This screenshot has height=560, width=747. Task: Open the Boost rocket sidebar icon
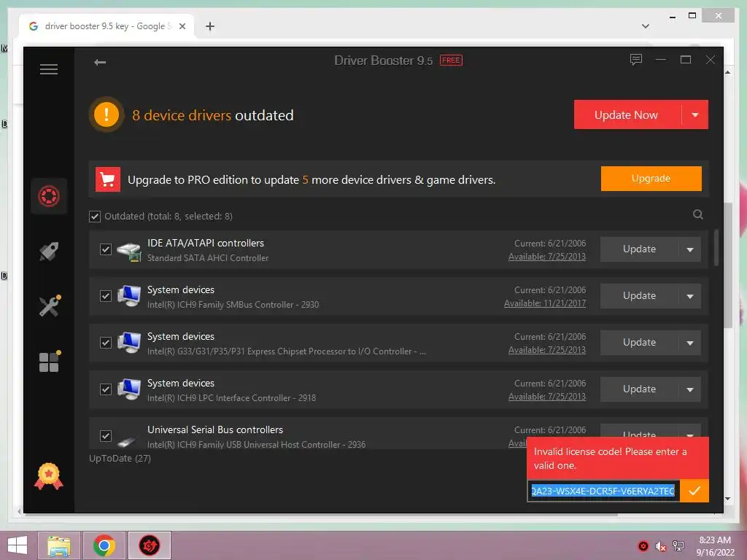click(49, 252)
